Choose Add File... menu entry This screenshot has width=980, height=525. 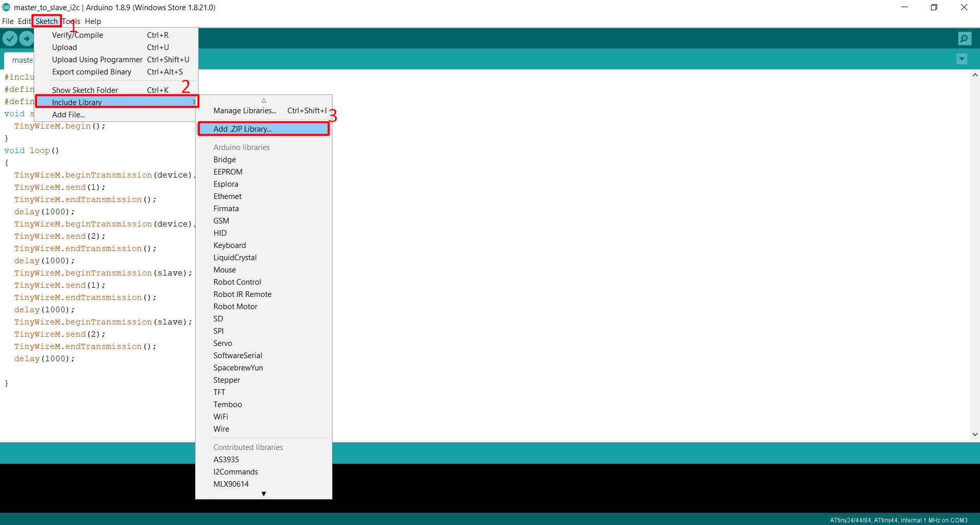coord(116,115)
